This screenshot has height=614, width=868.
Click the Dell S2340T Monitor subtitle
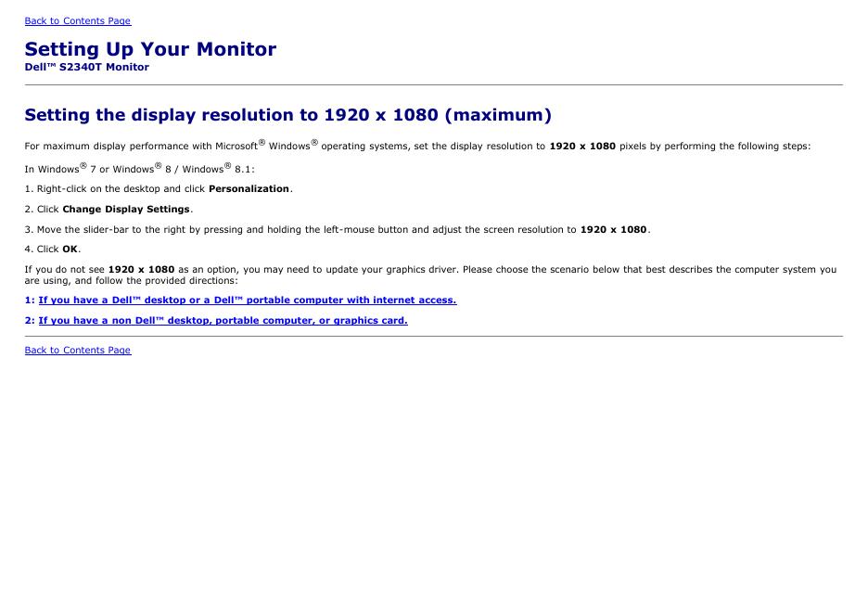pos(87,67)
